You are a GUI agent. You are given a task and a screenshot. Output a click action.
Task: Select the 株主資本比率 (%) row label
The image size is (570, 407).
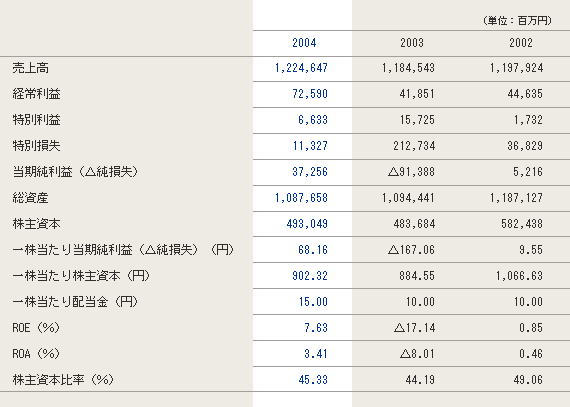pyautogui.click(x=63, y=380)
